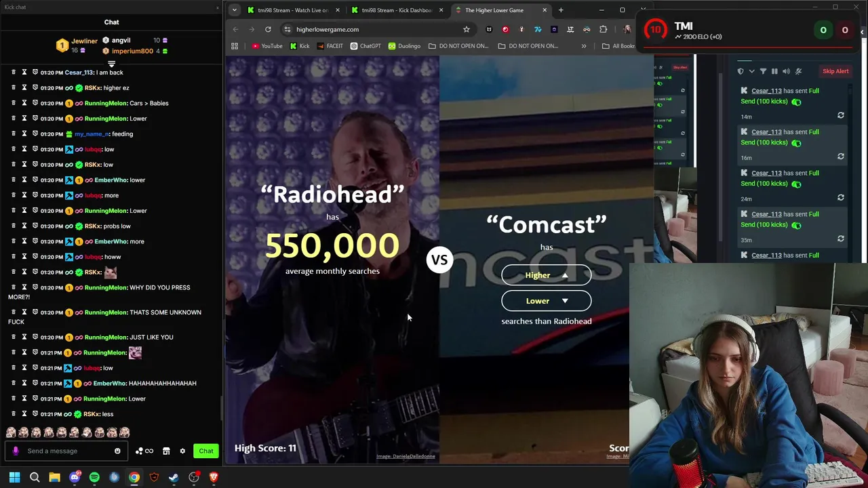Toggle the crossed-out mute alerts icon
The width and height of the screenshot is (868, 488).
[798, 71]
